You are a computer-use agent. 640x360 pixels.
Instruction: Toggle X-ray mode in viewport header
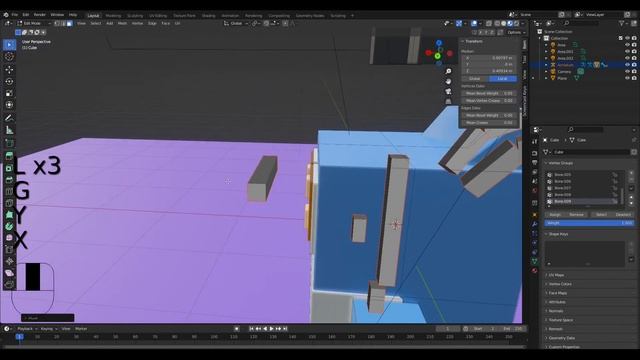coord(489,23)
